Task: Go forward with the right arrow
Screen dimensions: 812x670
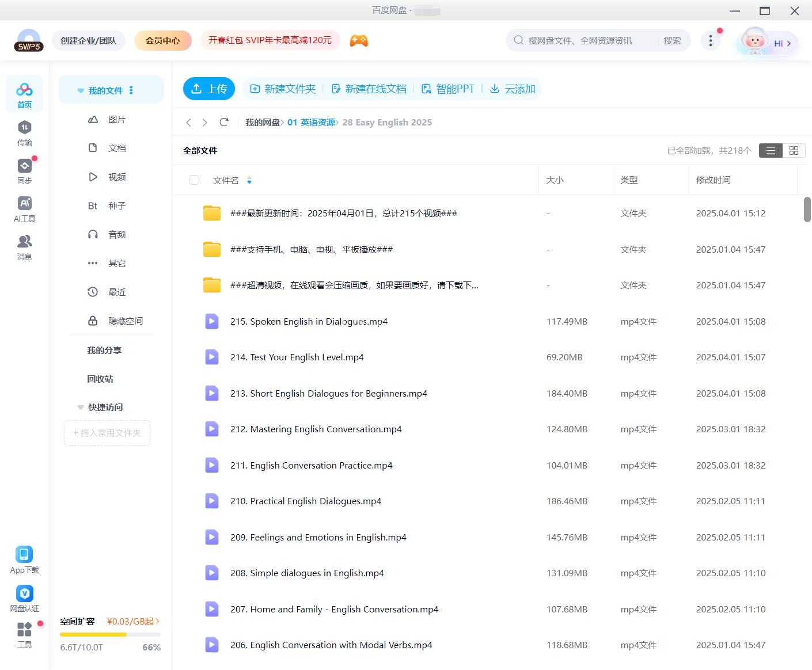Action: 204,122
